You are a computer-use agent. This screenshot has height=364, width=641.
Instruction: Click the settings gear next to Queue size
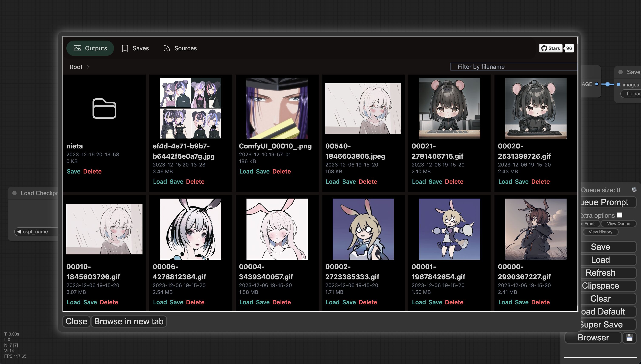[x=634, y=189]
